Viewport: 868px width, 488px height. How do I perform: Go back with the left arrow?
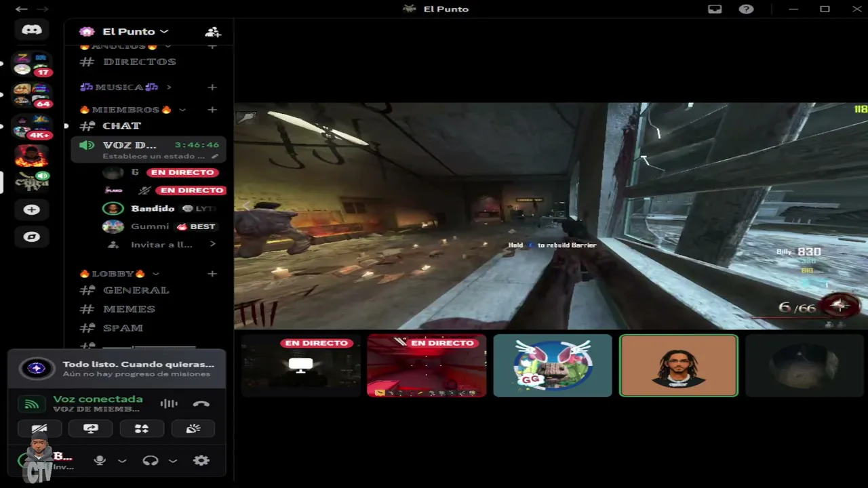22,9
